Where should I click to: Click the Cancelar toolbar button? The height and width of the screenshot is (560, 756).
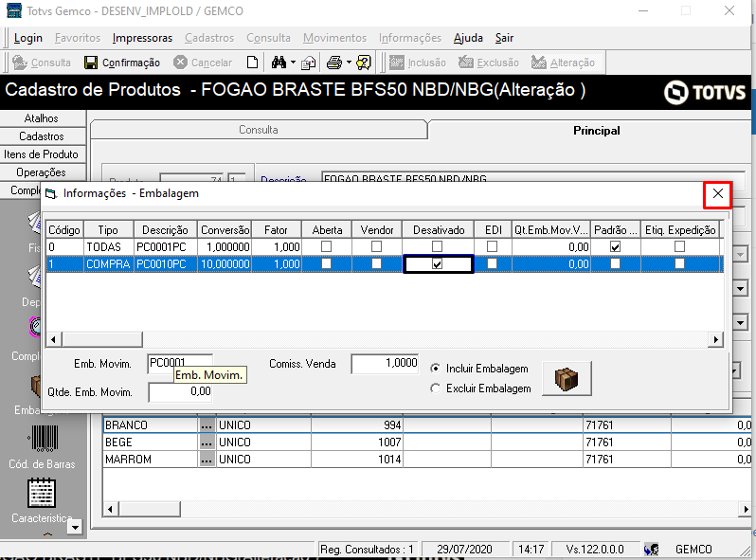203,63
